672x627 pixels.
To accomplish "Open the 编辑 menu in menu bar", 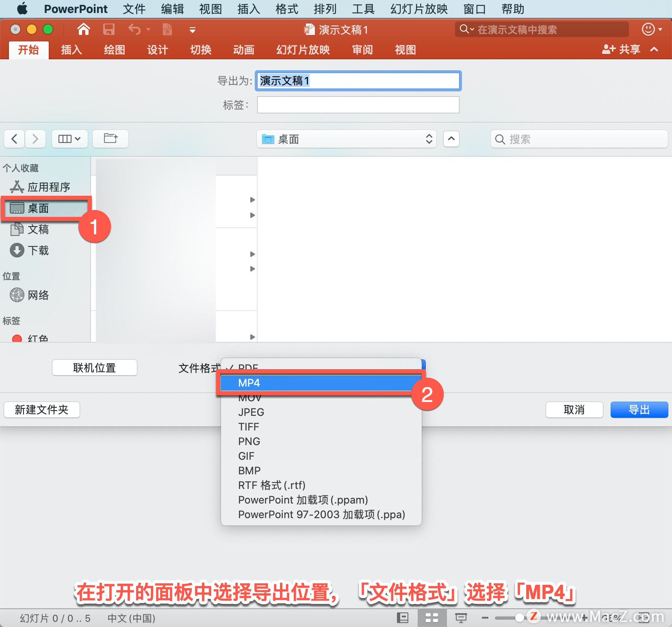I will [172, 9].
